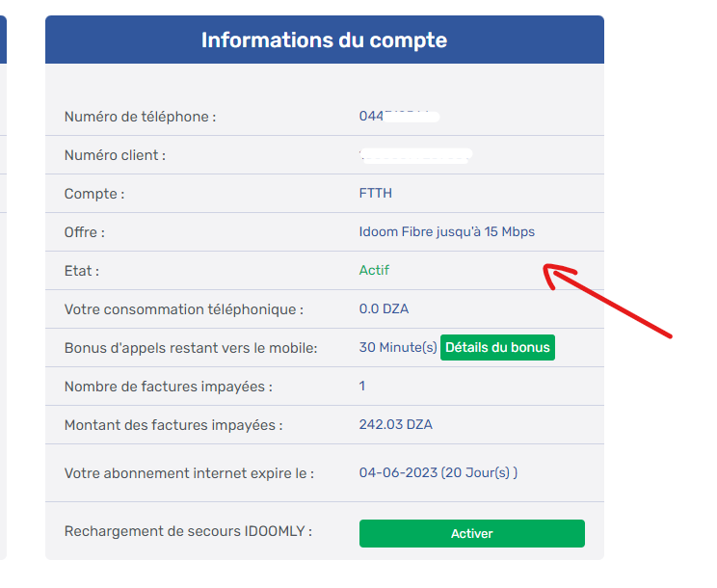717x588 pixels.
Task: Click the green Actif status text
Action: (374, 271)
